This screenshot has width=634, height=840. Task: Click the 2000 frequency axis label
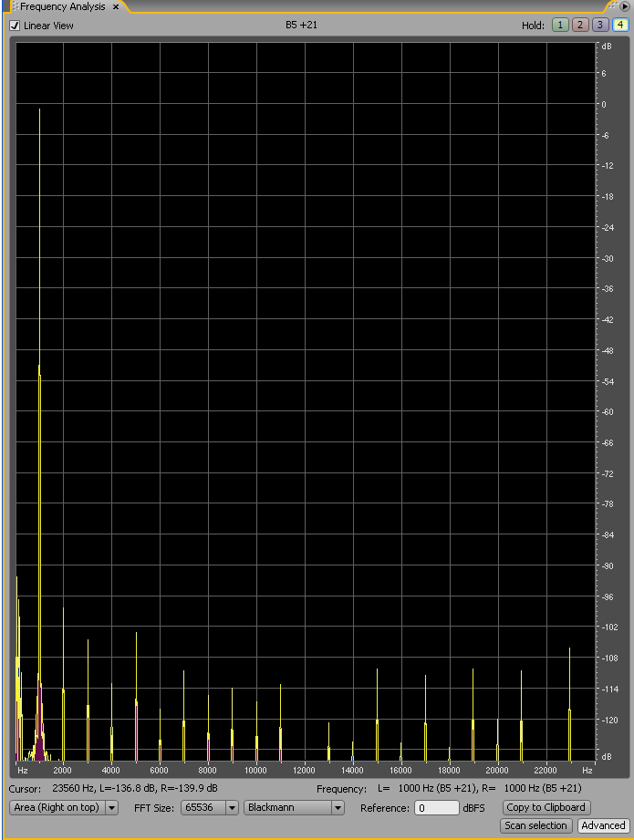(x=62, y=770)
